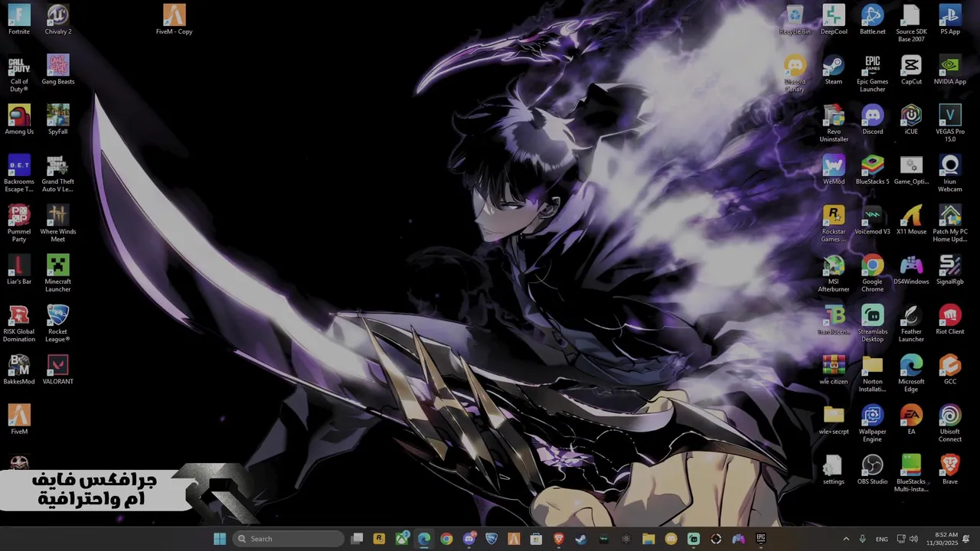Select the MSI Afterburner desktop icon
The height and width of the screenshot is (551, 980).
pyautogui.click(x=834, y=274)
